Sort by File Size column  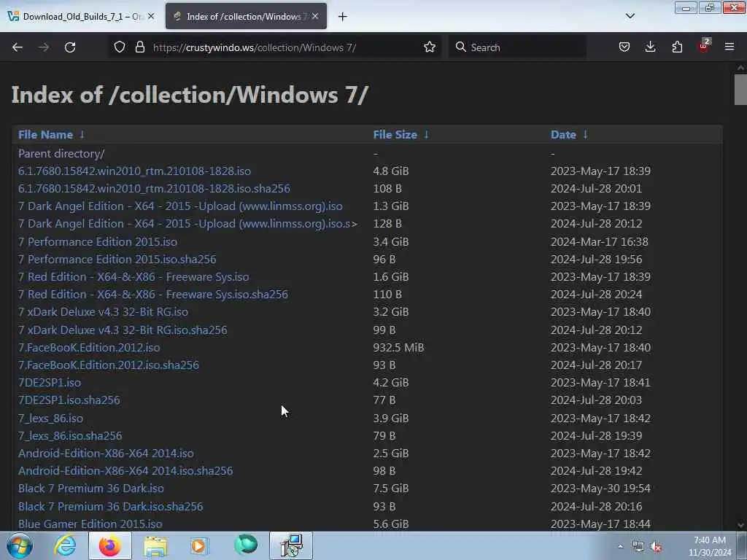pos(395,135)
